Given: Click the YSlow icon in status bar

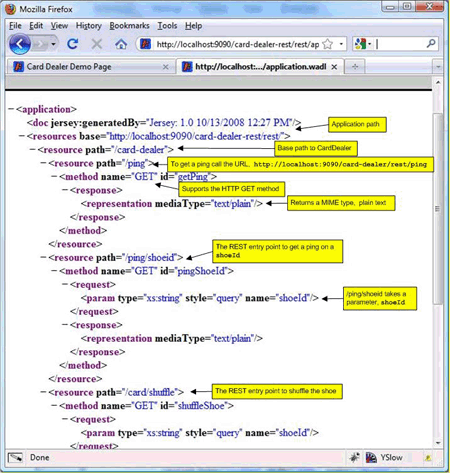Looking at the screenshot, I should (371, 457).
